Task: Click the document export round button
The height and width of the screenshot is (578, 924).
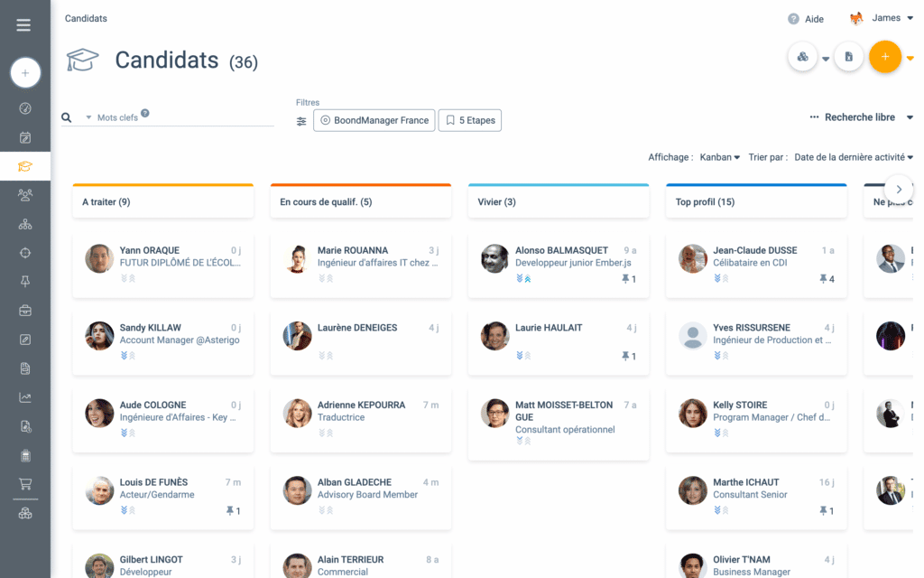Action: (x=848, y=57)
